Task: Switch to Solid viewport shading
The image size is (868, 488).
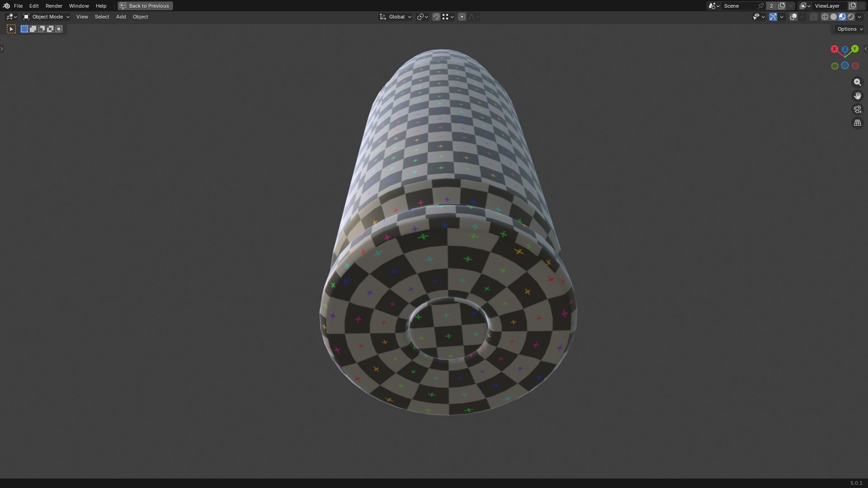Action: 834,17
